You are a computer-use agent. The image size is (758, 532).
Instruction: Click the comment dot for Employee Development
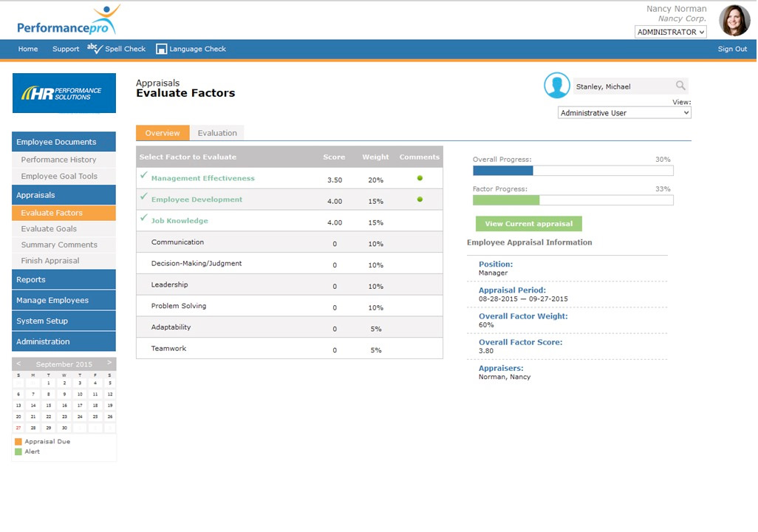[420, 199]
